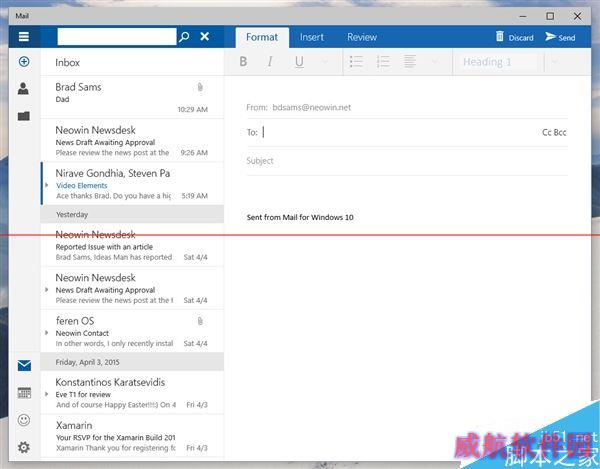Clear search with the X icon

[x=205, y=36]
